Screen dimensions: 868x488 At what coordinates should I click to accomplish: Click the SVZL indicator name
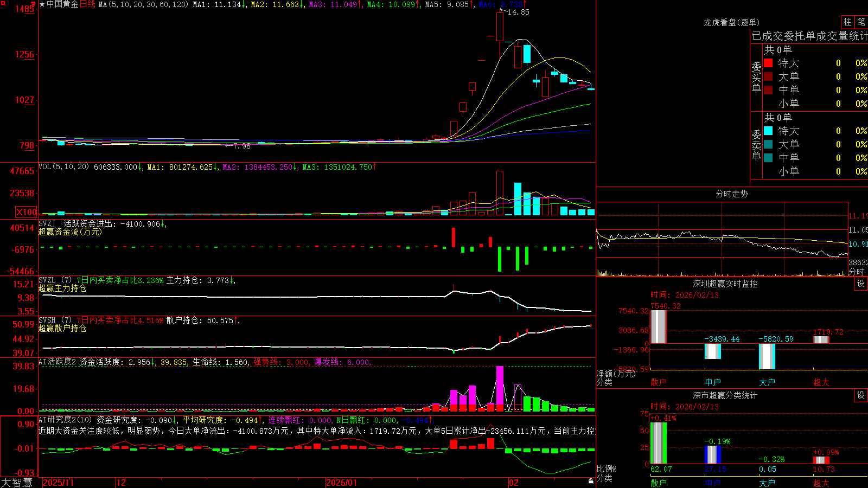(x=47, y=280)
